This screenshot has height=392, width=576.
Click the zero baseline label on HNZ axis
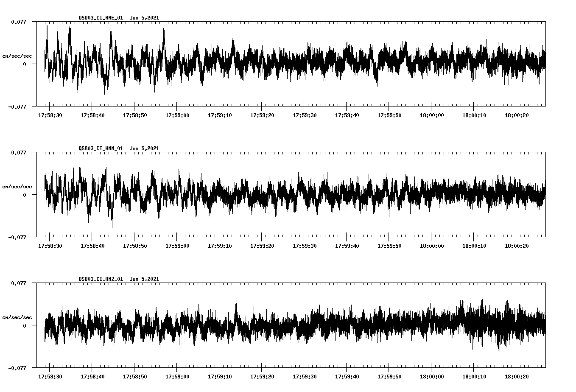click(24, 325)
